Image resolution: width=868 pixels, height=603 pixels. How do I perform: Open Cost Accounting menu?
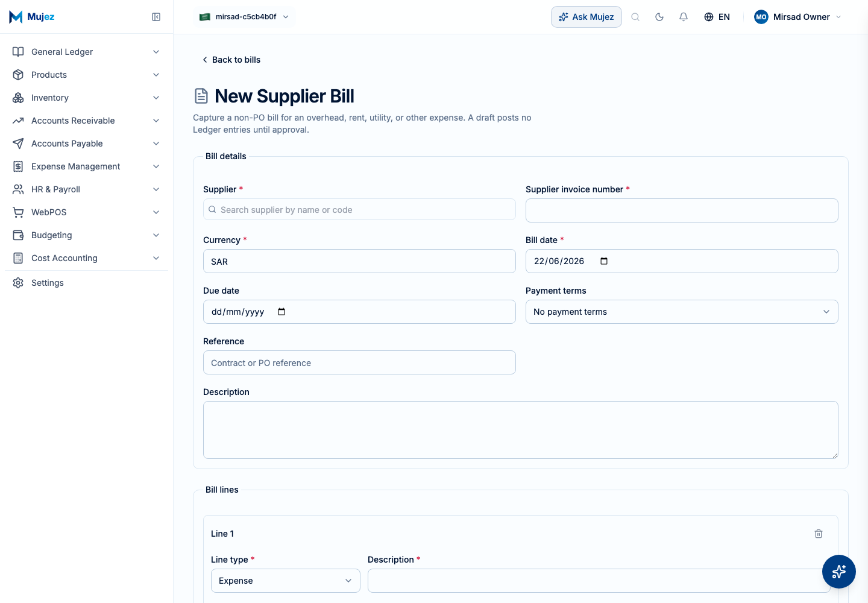86,258
